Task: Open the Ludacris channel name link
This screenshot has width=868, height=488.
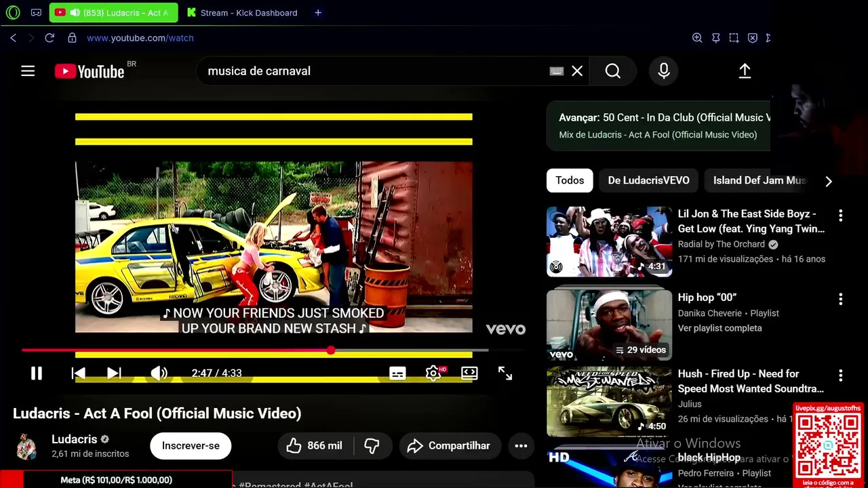Action: [75, 439]
